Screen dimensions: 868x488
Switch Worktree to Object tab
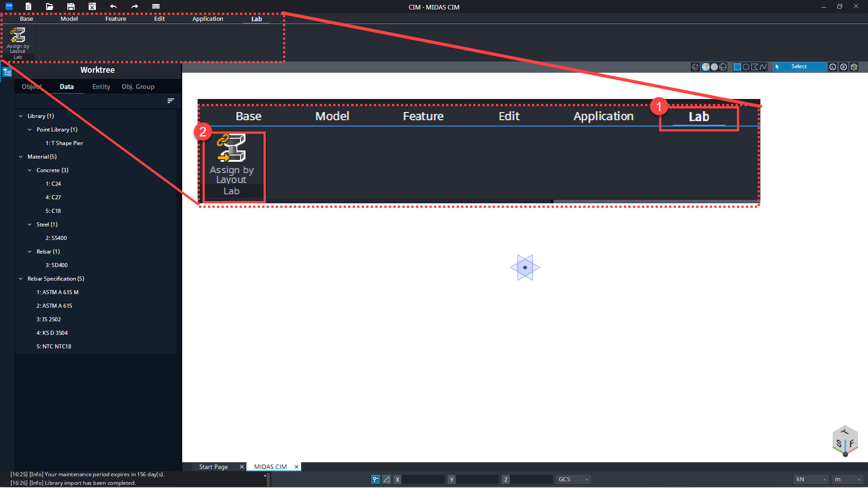click(32, 87)
